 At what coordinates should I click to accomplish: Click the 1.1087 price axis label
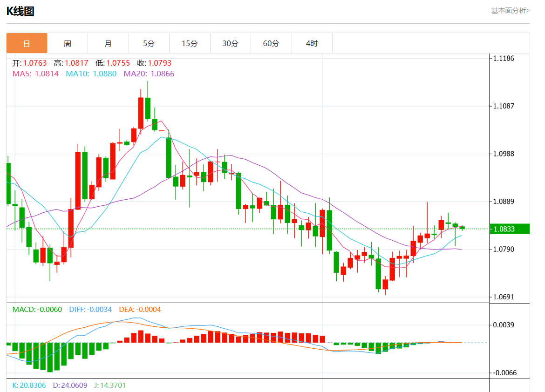(504, 106)
